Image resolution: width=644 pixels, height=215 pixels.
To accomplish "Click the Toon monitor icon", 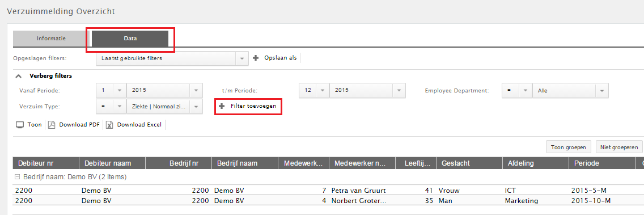I will coord(20,125).
